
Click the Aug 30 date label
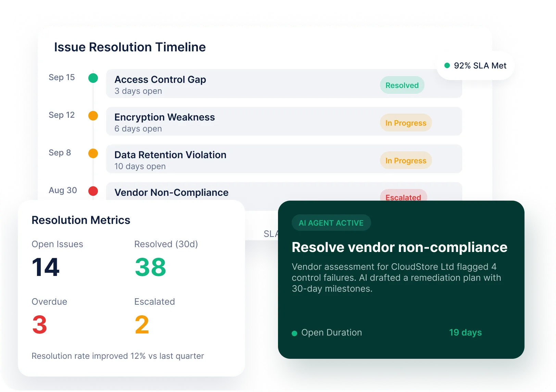[63, 190]
